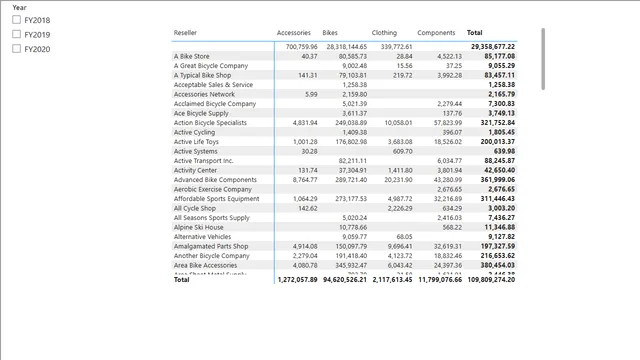Sort by the Reseller column header
This screenshot has width=640, height=360.
click(185, 33)
